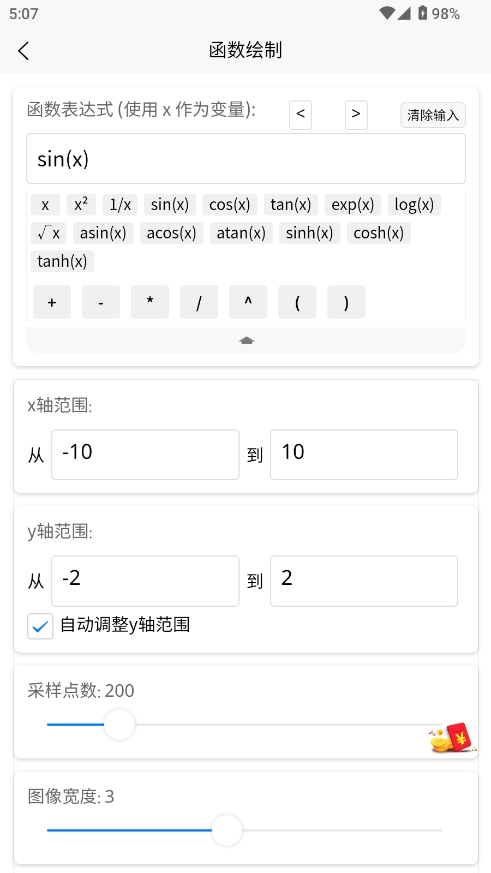Insert the plus operator
Viewport: 491px width, 873px height.
(x=52, y=302)
